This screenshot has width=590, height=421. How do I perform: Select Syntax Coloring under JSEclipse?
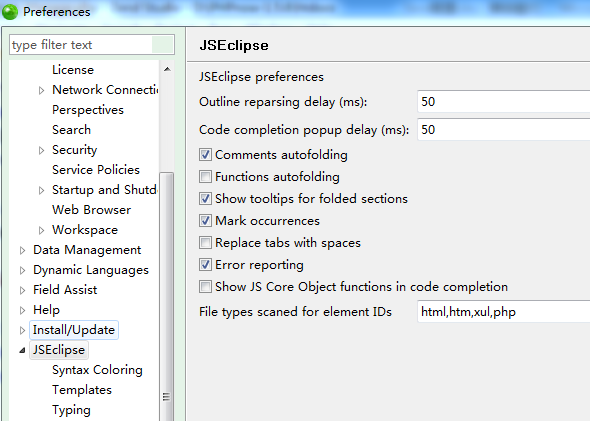[97, 370]
